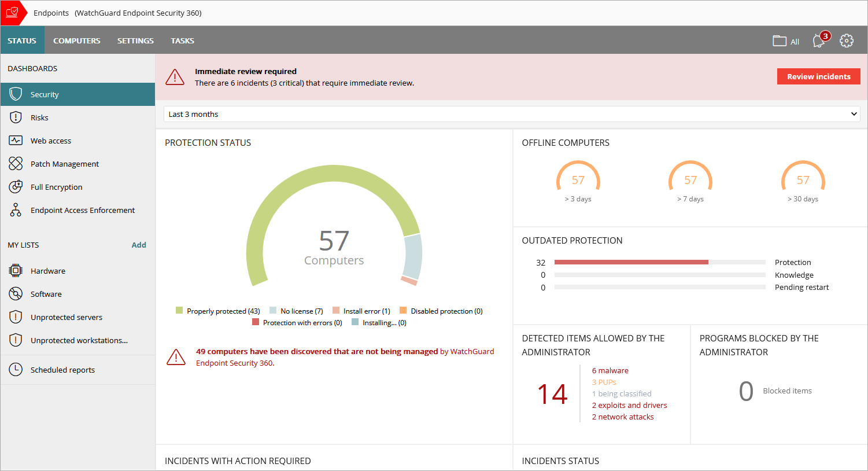Screen dimensions: 868x471
Task: Click the 2 network attacks link
Action: 623,417
